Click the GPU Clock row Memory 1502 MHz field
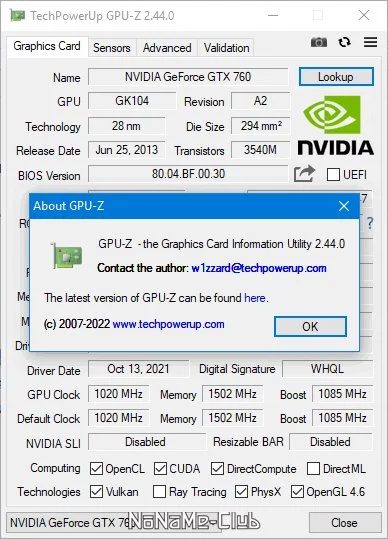388x539 pixels. 232,394
